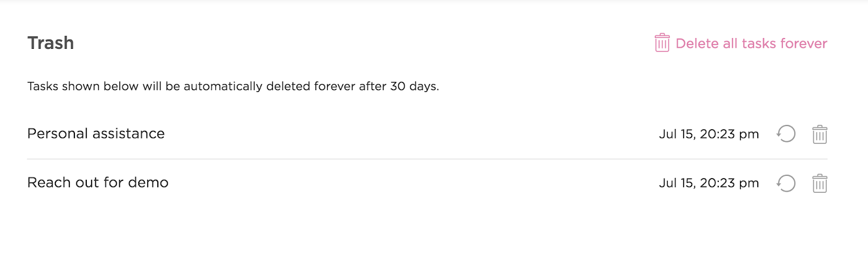Click the pink trash can icon
This screenshot has width=868, height=259.
point(662,43)
